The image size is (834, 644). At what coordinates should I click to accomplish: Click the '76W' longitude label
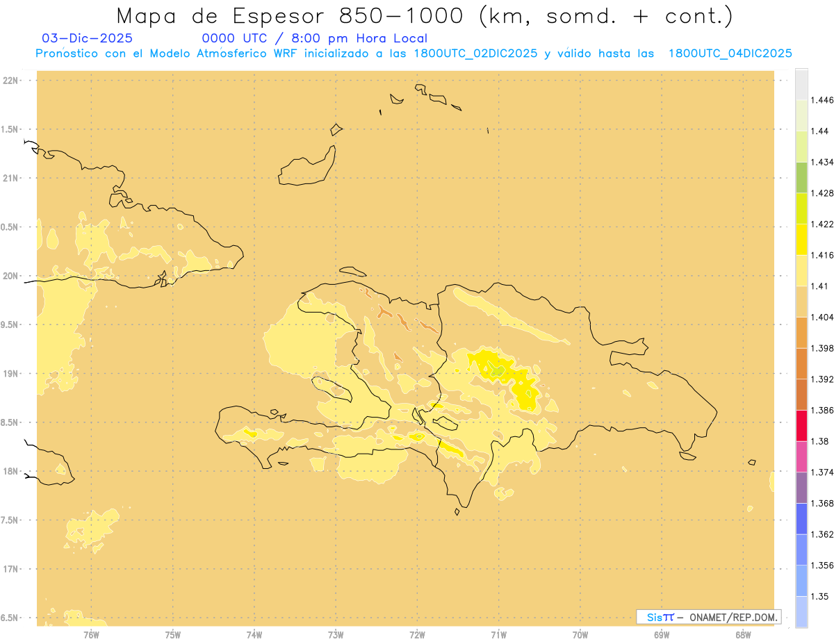coord(91,635)
